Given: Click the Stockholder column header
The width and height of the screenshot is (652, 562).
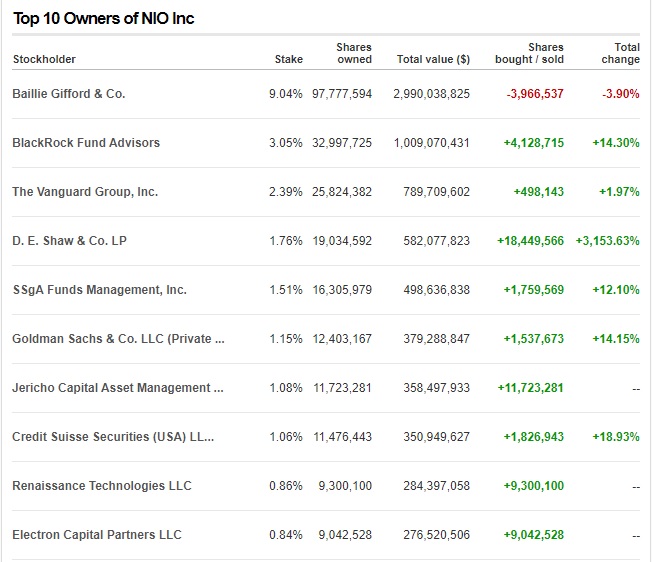Looking at the screenshot, I should coord(44,59).
